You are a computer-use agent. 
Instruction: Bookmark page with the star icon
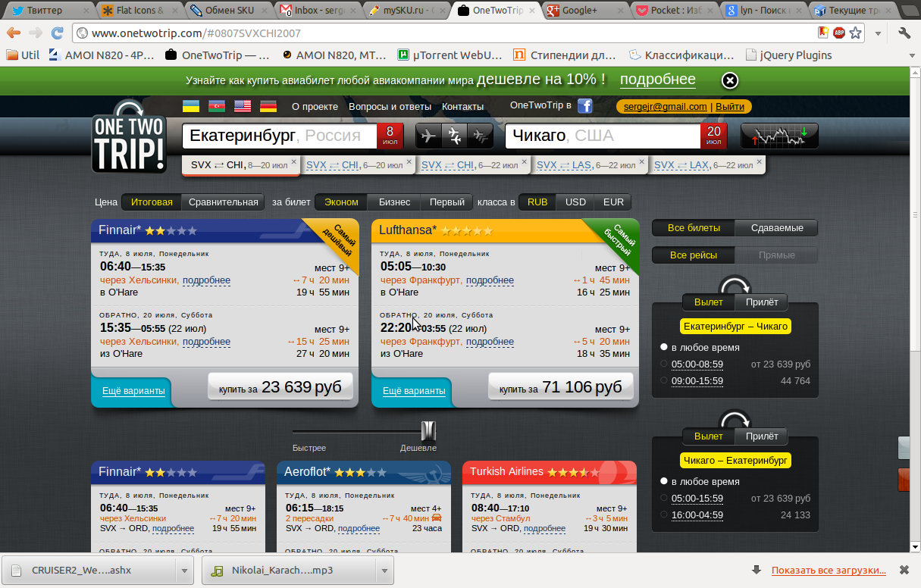[856, 33]
